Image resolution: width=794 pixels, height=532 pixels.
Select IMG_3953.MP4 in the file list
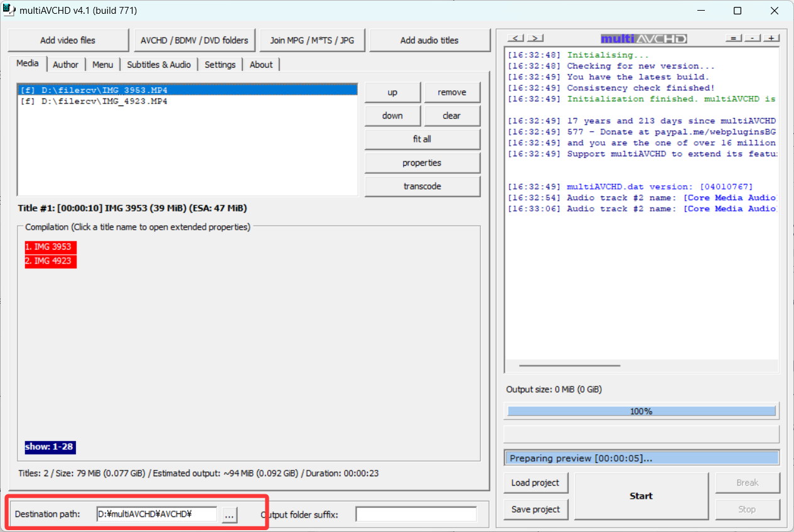(x=188, y=90)
